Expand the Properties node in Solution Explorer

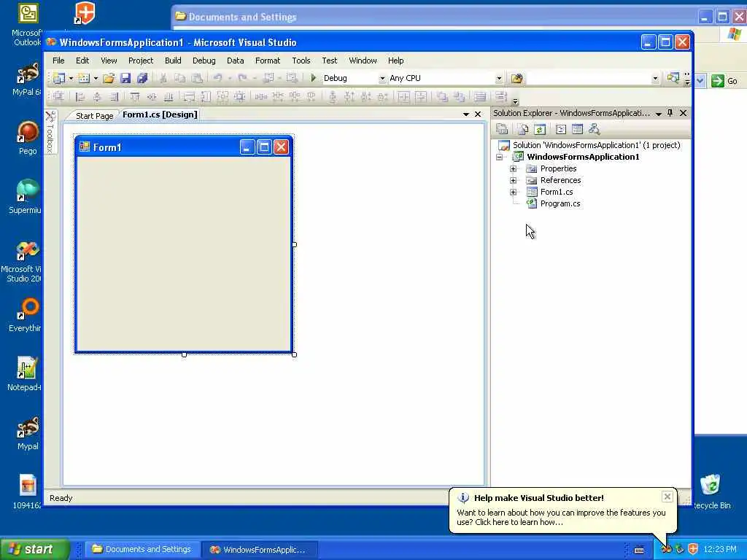click(513, 168)
